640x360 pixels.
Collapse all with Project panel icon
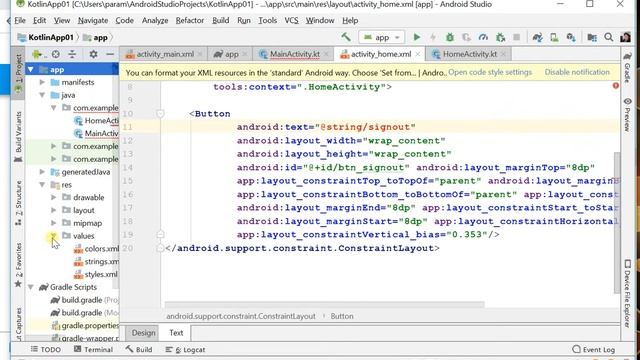72,54
